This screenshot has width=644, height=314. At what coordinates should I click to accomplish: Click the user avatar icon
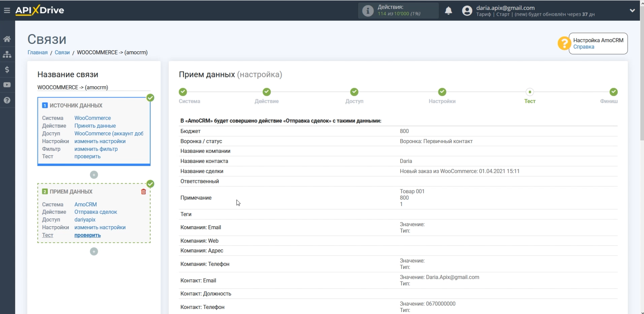(x=467, y=11)
